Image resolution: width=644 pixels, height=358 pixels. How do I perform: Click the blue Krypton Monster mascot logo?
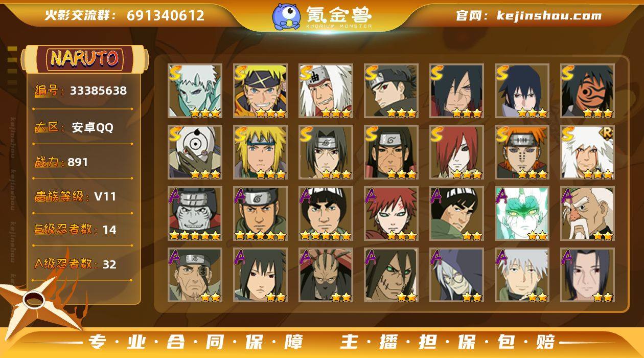tap(286, 16)
